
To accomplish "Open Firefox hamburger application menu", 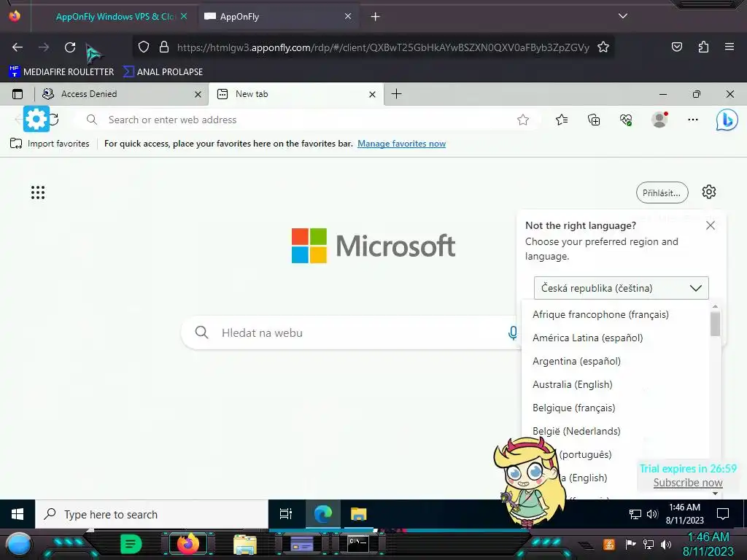I will pyautogui.click(x=729, y=47).
